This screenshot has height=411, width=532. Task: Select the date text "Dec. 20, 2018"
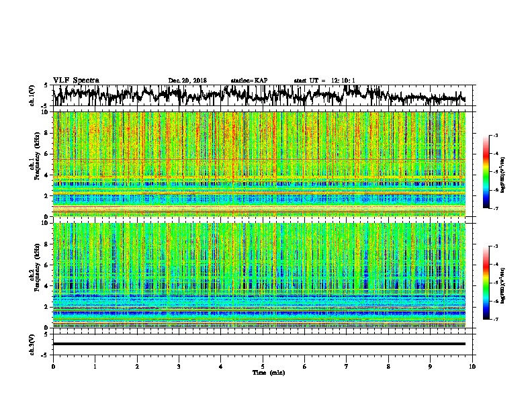point(187,81)
